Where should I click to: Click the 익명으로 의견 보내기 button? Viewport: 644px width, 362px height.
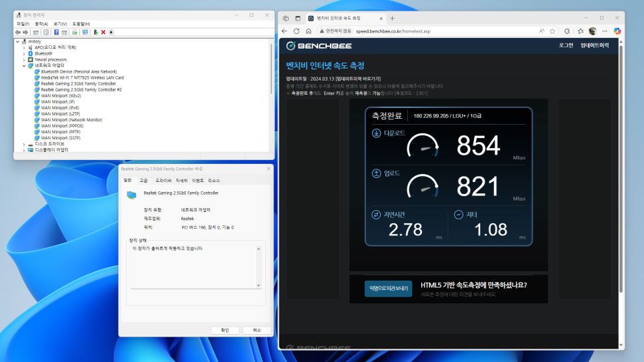point(388,289)
